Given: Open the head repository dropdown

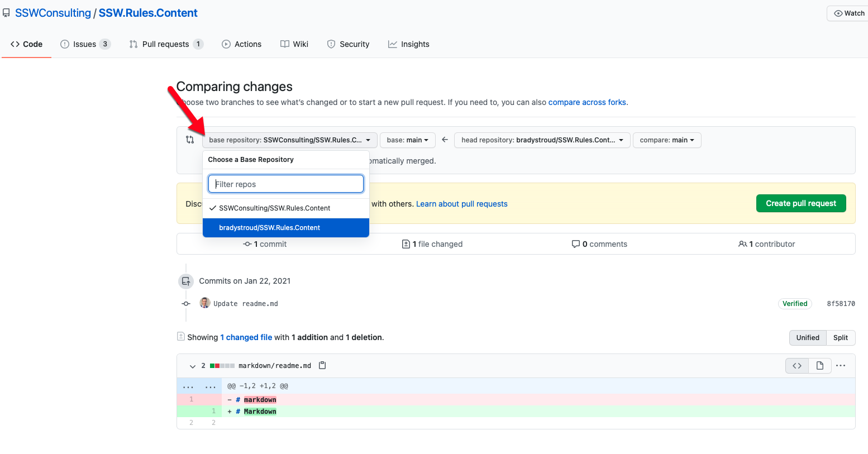Looking at the screenshot, I should point(542,140).
